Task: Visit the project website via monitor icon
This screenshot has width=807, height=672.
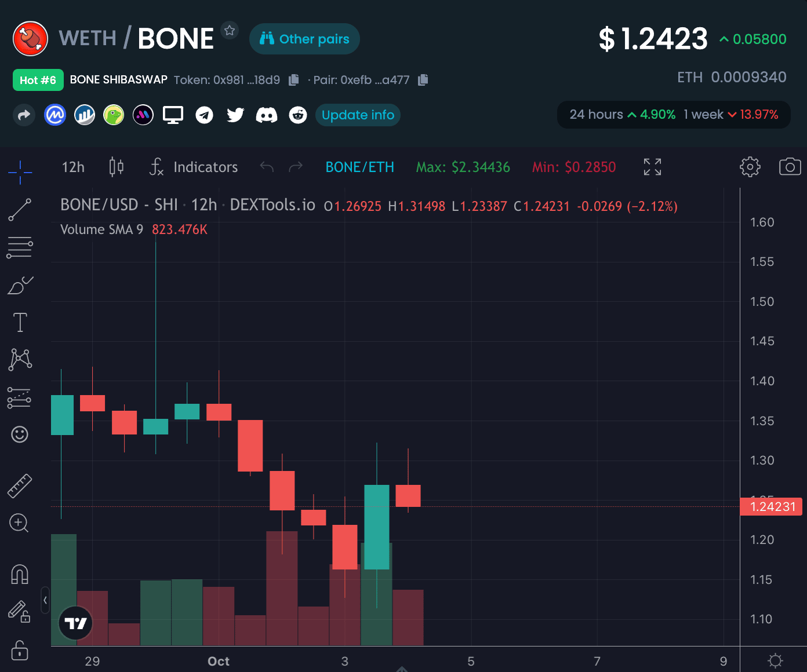Action: click(x=173, y=115)
